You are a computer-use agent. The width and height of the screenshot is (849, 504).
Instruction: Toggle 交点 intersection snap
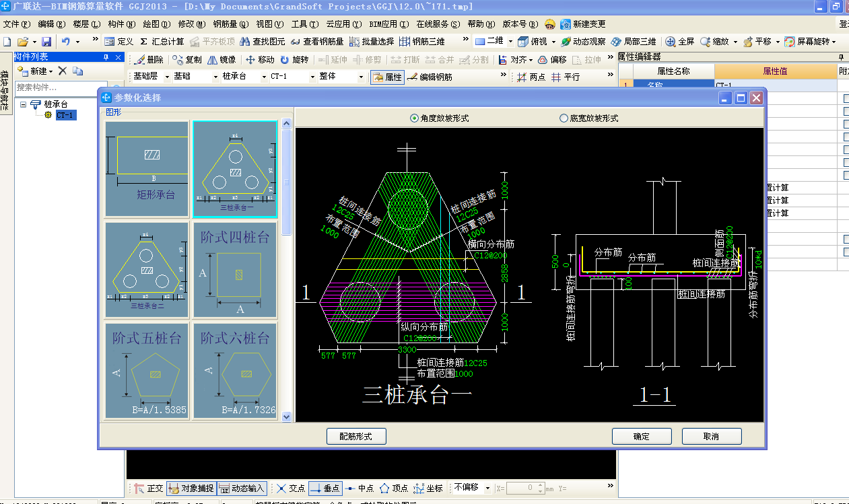(x=291, y=489)
